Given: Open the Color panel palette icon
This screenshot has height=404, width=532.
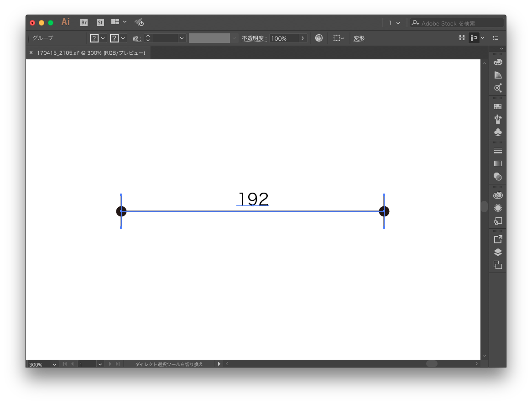Looking at the screenshot, I should click(x=498, y=62).
